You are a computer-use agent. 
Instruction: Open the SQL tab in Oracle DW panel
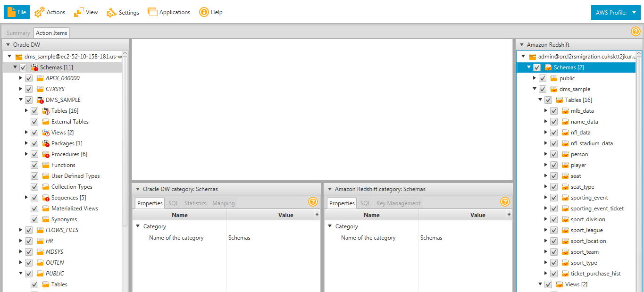pos(173,203)
